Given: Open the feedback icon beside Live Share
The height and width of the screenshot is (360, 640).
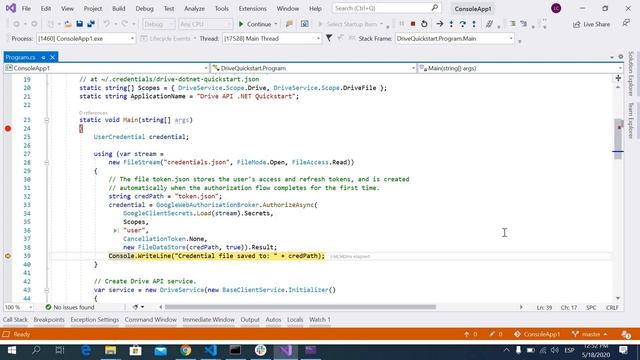Looking at the screenshot, I should [626, 24].
